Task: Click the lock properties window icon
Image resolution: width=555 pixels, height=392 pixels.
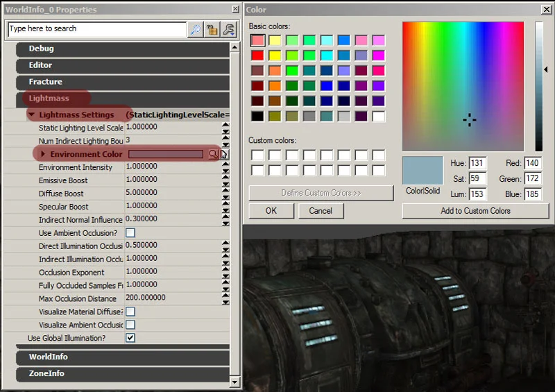Action: [212, 30]
